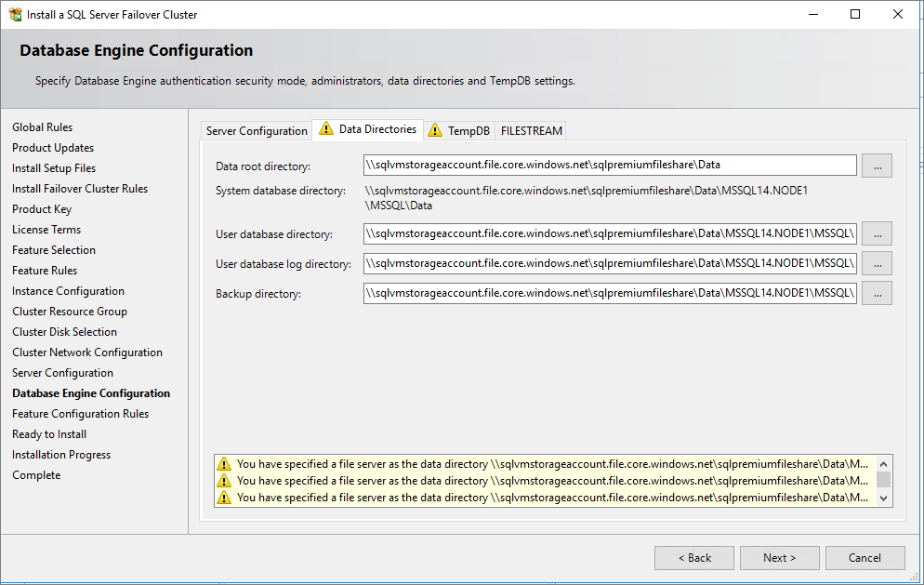Switch to the Server Configuration tab
The width and height of the screenshot is (924, 585).
click(x=256, y=130)
